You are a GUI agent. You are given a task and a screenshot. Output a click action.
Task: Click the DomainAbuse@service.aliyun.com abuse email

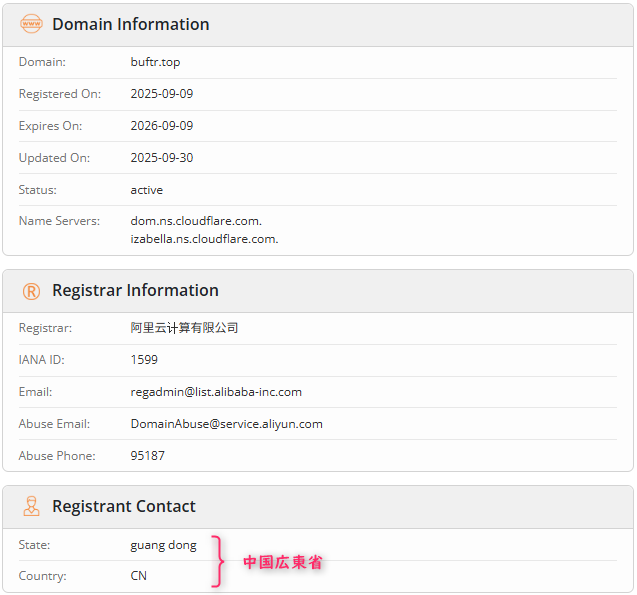pyautogui.click(x=226, y=424)
